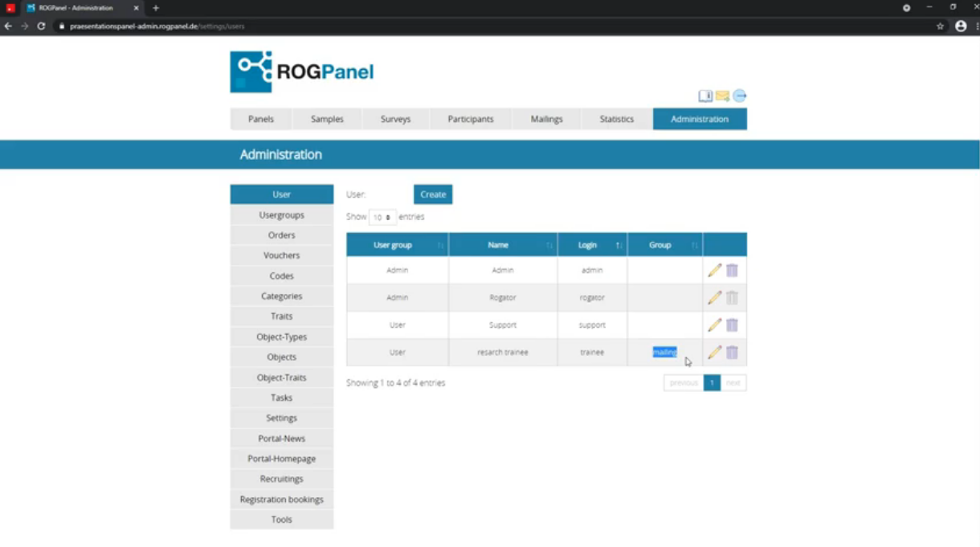
Task: Open Categories in the sidebar
Action: [x=282, y=296]
